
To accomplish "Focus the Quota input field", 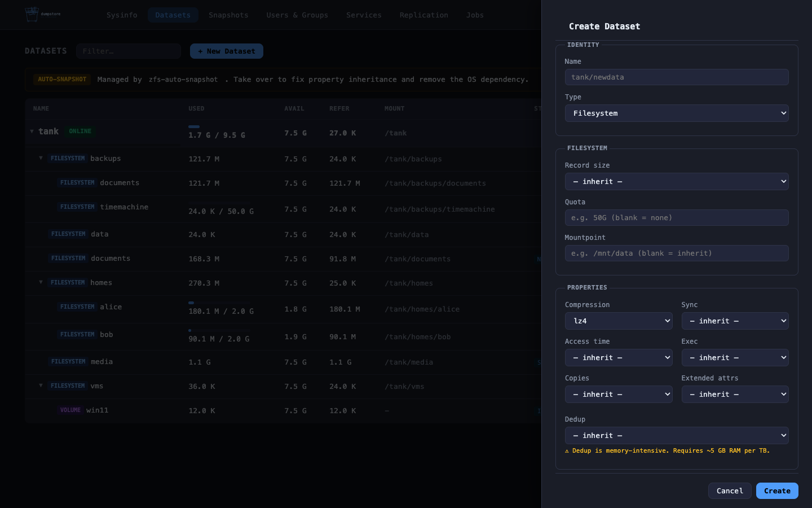I will pos(677,217).
